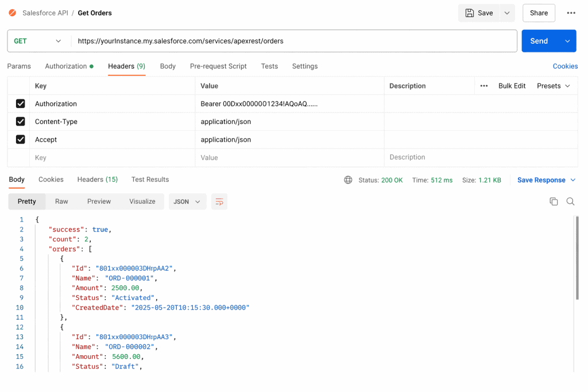The height and width of the screenshot is (392, 588).
Task: Open the request's three-dot overflow menu
Action: point(572,13)
